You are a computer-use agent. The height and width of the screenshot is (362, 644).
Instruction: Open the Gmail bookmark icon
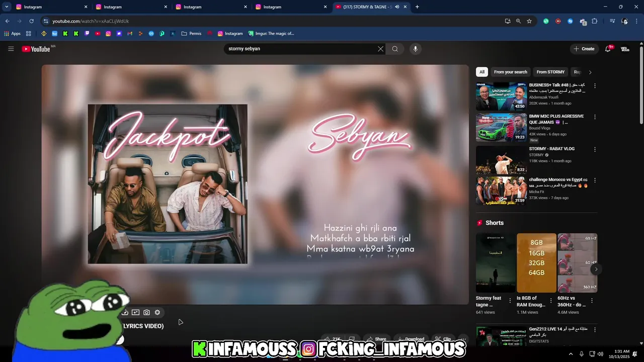130,34
